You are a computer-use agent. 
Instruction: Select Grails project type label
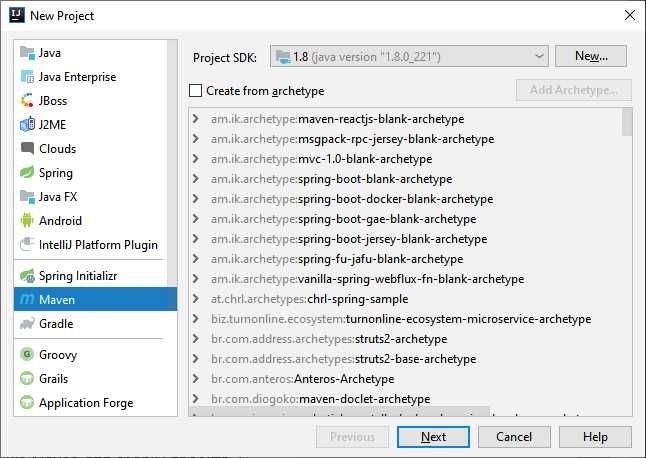pos(53,378)
